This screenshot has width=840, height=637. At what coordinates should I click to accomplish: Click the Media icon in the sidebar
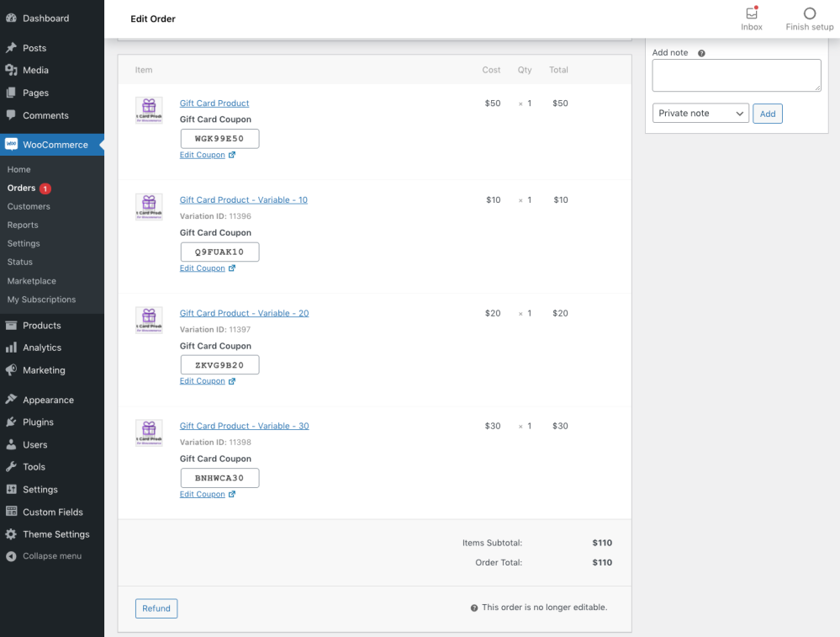tap(11, 71)
